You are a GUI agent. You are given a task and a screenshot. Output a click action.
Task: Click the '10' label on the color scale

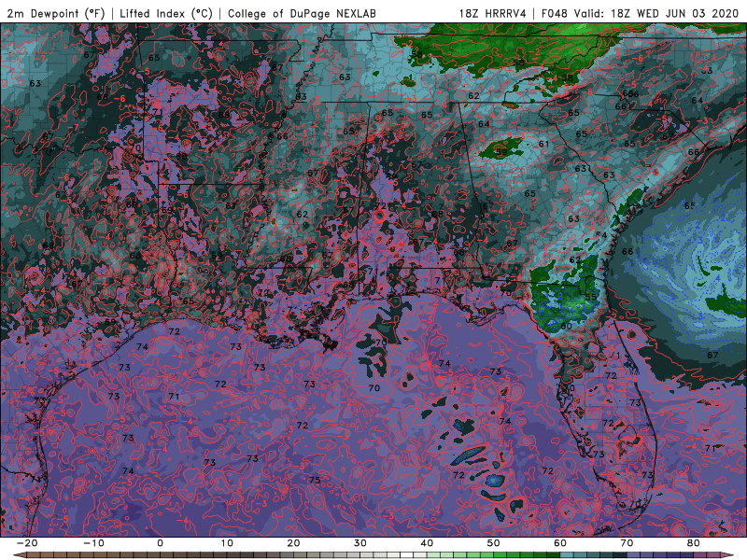[227, 543]
